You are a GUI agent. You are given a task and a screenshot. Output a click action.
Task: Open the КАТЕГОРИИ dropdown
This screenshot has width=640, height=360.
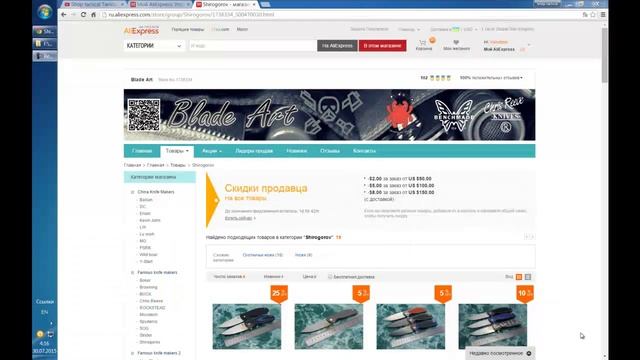pyautogui.click(x=154, y=46)
